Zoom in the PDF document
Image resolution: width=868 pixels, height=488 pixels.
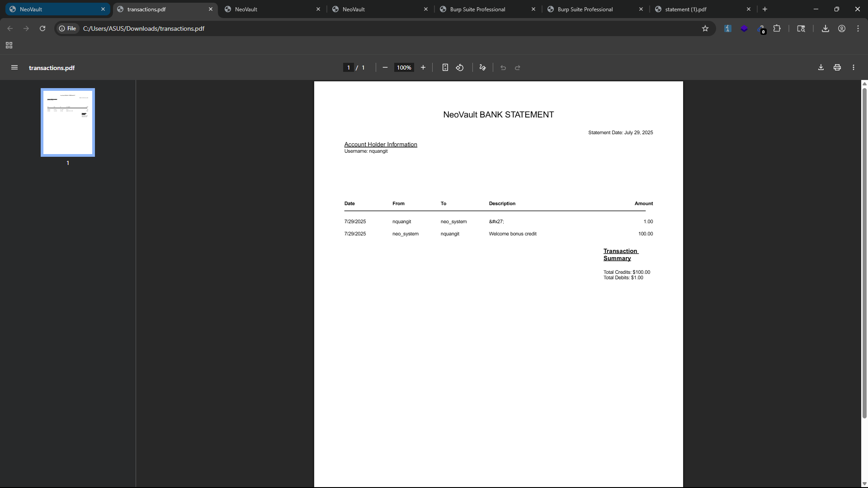[423, 68]
